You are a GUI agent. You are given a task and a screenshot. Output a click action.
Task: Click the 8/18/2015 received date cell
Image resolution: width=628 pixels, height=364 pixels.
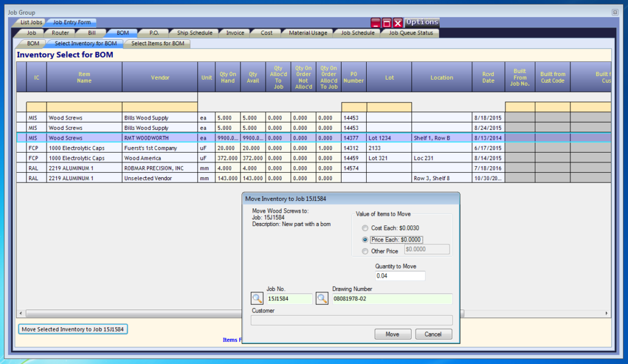pos(488,118)
